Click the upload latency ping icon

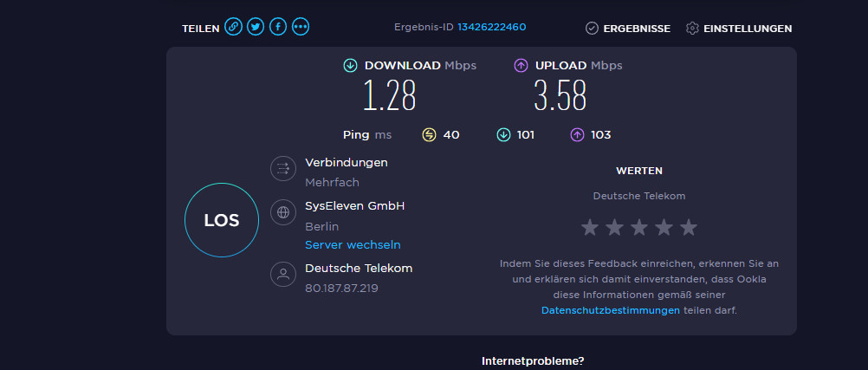tap(577, 134)
